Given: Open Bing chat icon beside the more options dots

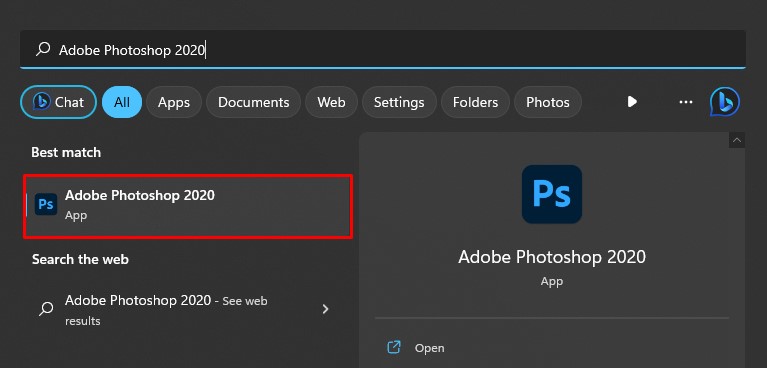Looking at the screenshot, I should tap(724, 102).
